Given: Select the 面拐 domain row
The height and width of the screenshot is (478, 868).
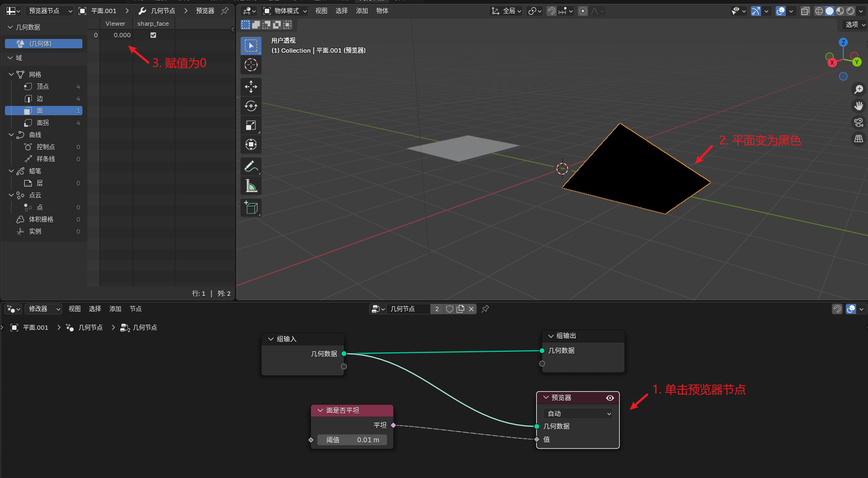Looking at the screenshot, I should (43, 123).
